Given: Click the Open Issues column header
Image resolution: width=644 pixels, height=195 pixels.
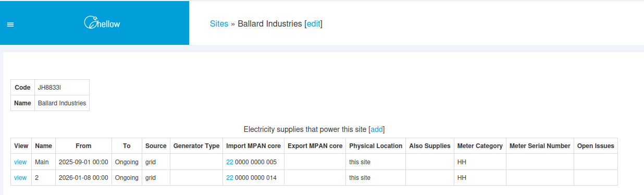Looking at the screenshot, I should (x=596, y=146).
